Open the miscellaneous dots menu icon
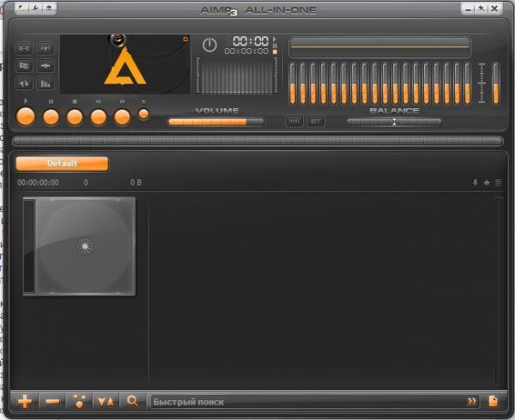 [x=79, y=401]
